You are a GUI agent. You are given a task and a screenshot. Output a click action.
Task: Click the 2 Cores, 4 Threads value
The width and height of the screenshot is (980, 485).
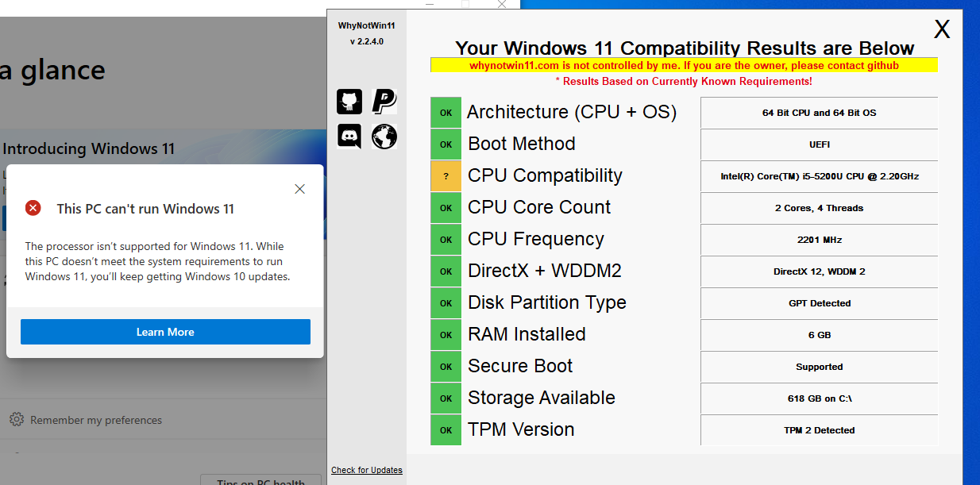820,208
